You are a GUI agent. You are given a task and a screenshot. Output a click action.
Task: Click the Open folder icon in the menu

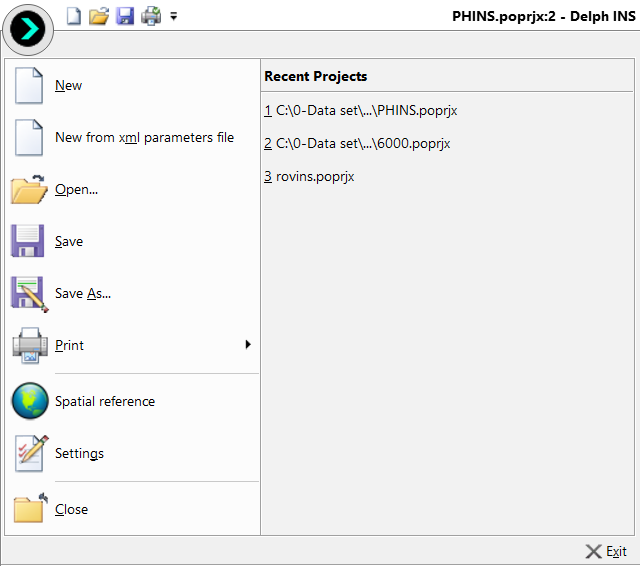point(29,190)
